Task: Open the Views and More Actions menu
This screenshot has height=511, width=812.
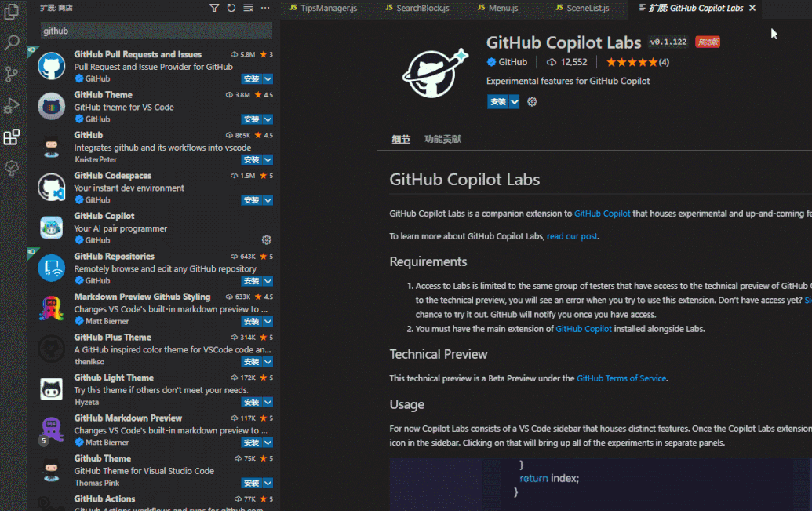Action: pos(265,8)
